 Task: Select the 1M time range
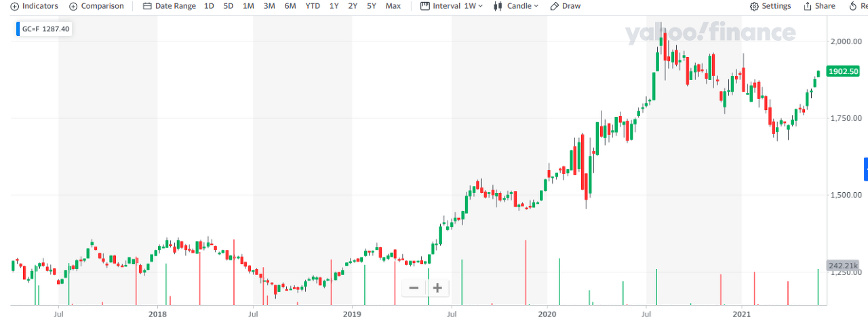click(x=248, y=6)
